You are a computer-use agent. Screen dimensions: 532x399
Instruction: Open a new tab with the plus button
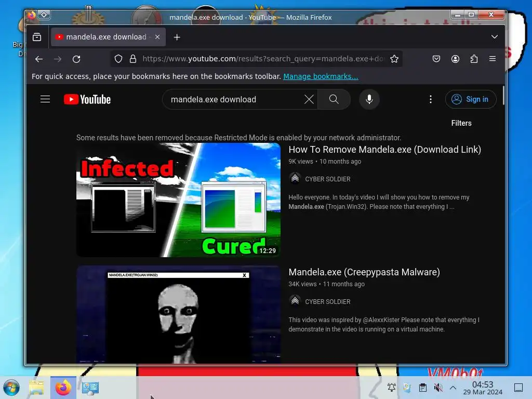pos(177,37)
